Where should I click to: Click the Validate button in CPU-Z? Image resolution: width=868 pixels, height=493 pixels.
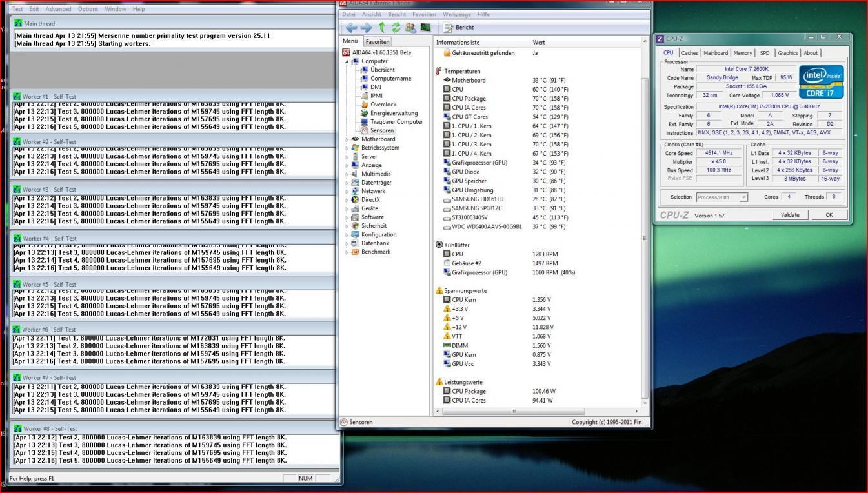(x=790, y=215)
